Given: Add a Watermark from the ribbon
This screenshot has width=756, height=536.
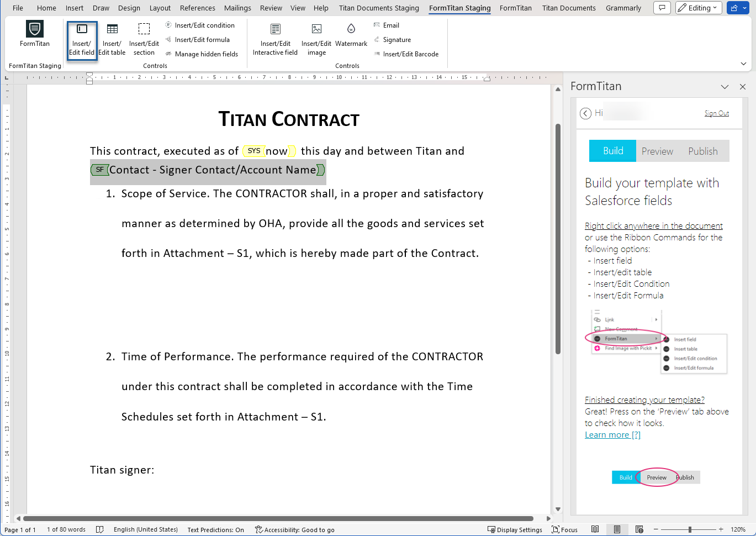Looking at the screenshot, I should (351, 36).
